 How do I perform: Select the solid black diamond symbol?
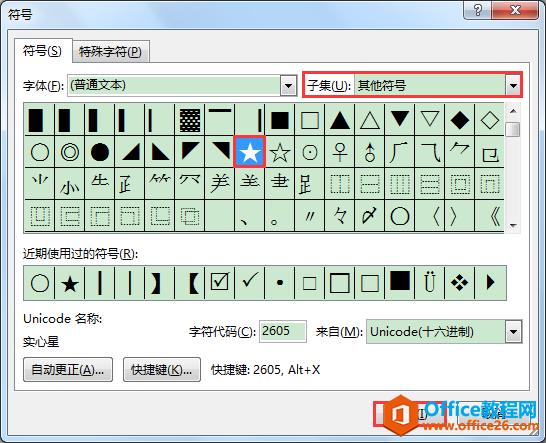coord(460,120)
